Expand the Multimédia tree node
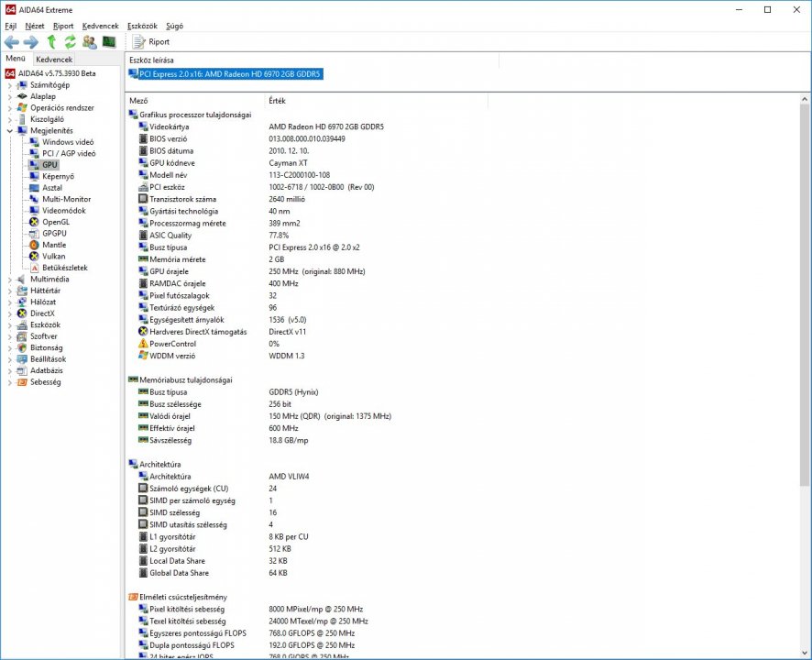812x660 pixels. click(9, 280)
